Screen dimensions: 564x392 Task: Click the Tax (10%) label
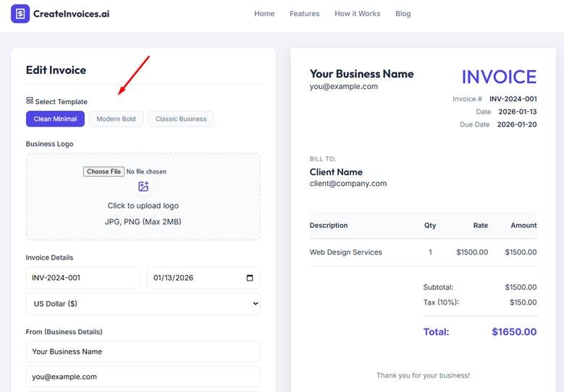[x=441, y=302]
